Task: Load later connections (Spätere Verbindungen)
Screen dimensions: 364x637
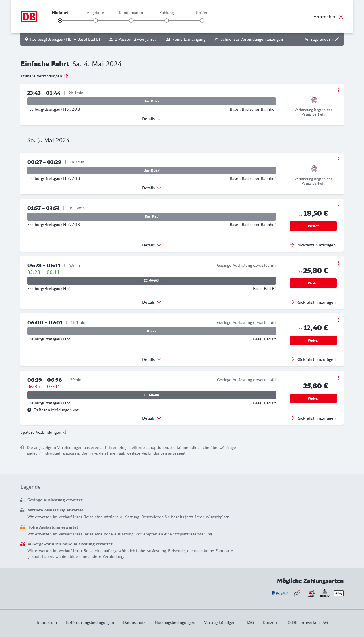Action: [x=44, y=432]
